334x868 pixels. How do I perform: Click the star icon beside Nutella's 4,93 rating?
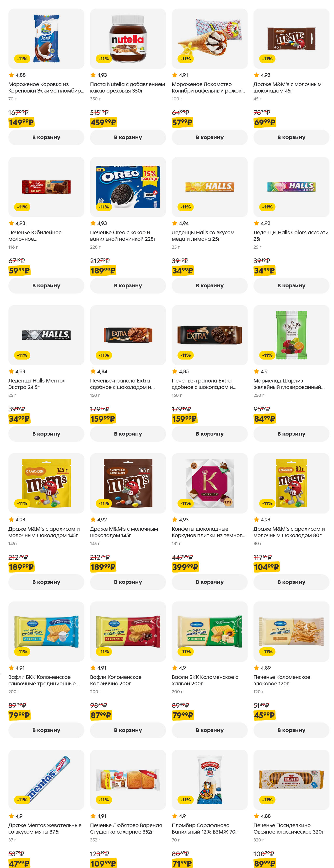93,75
